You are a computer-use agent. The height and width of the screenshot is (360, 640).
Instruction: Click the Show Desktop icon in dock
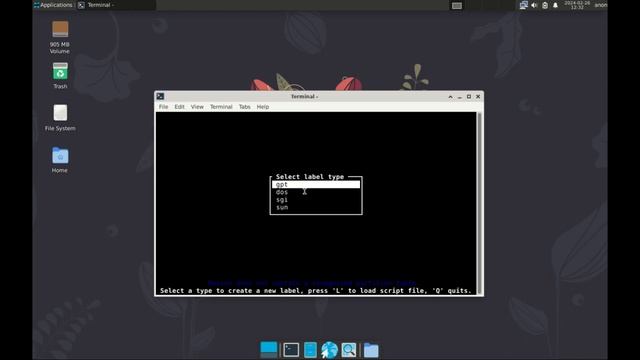click(269, 350)
